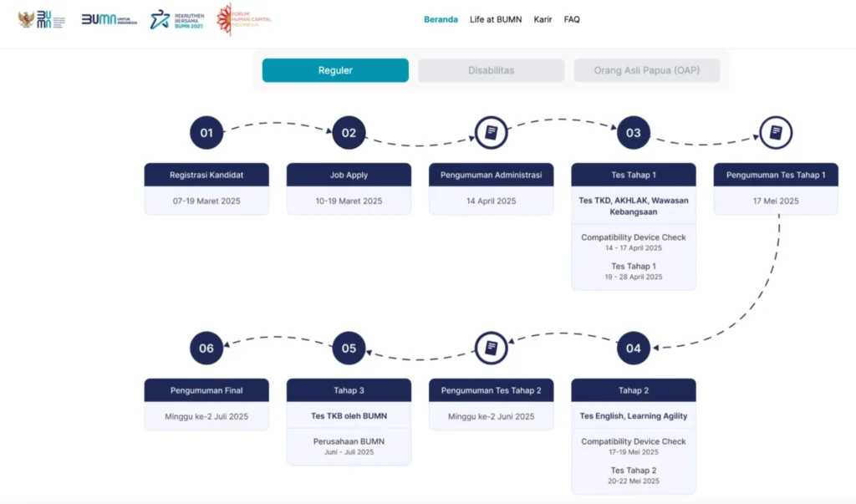Click Minggu ke-2 Juli 2025 text

pyautogui.click(x=206, y=416)
